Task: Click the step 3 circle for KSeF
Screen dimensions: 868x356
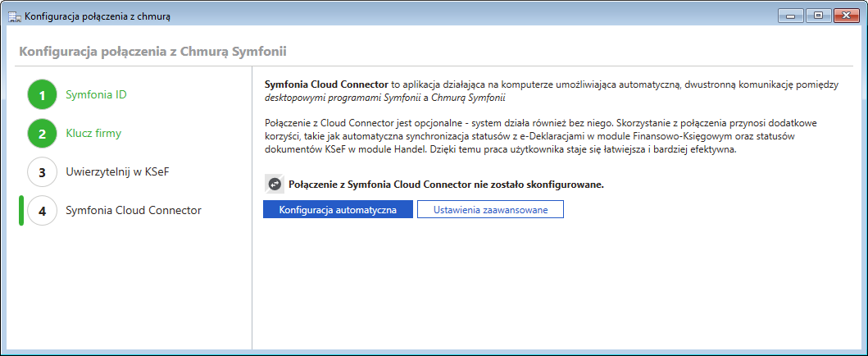Action: click(x=42, y=172)
